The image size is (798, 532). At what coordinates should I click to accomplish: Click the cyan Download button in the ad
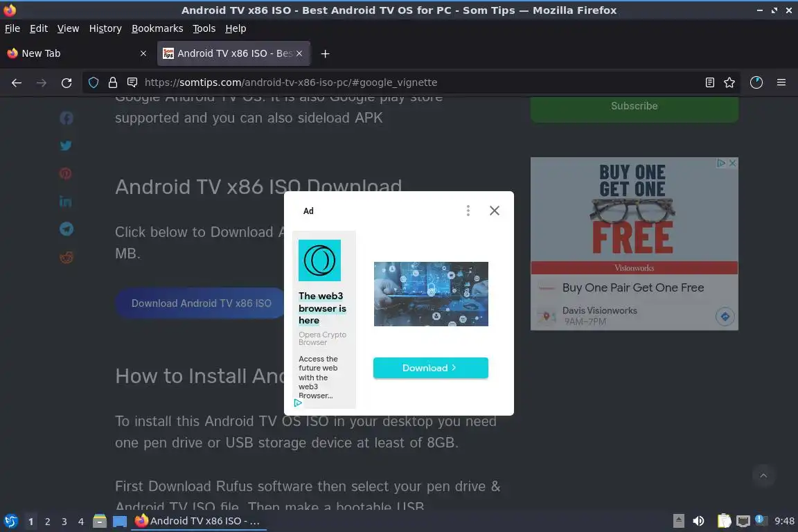(x=431, y=368)
